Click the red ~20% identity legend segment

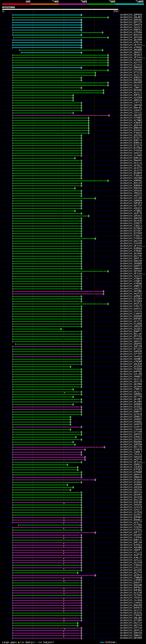click(16, 4)
